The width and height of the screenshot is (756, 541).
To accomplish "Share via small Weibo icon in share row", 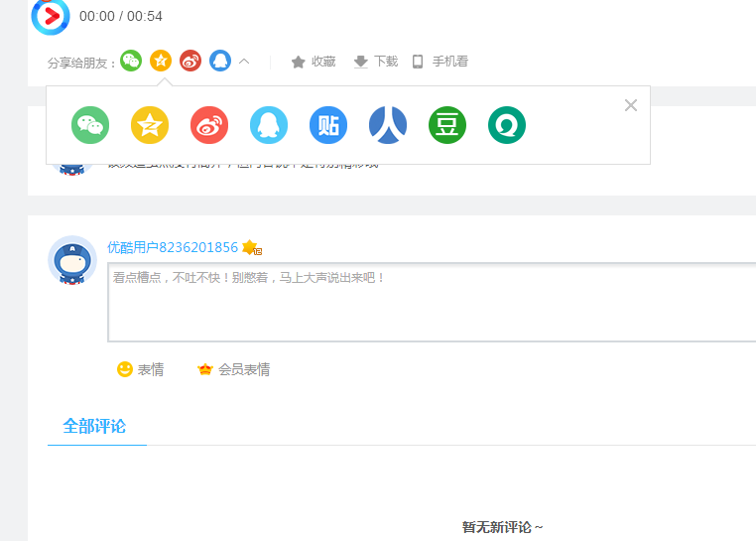I will 190,61.
